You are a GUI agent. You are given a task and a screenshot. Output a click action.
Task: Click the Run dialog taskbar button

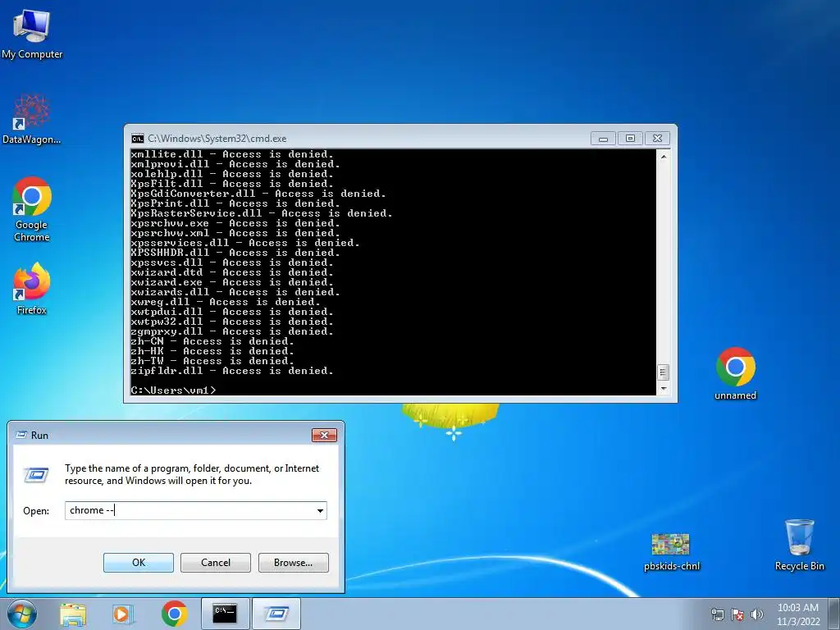[276, 614]
